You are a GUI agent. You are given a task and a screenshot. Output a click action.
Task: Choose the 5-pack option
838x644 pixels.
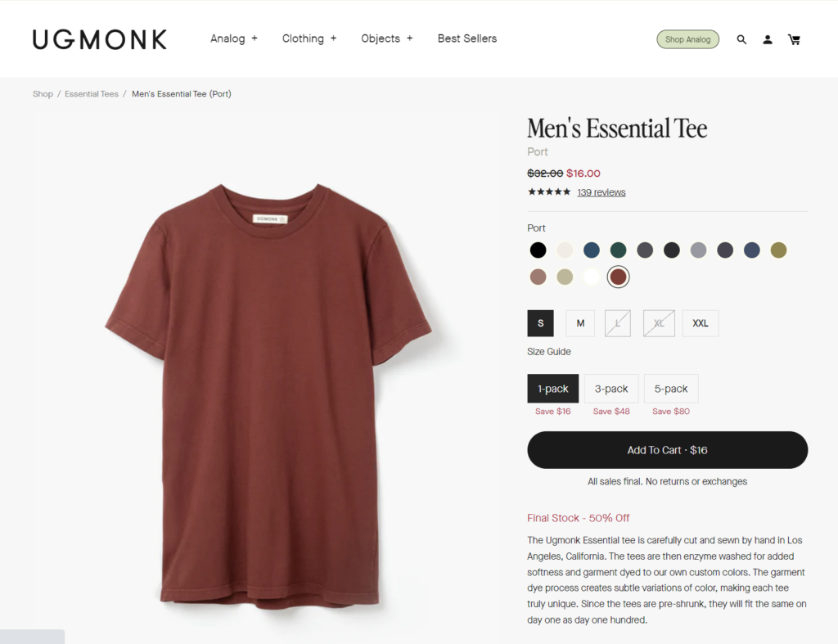(671, 389)
